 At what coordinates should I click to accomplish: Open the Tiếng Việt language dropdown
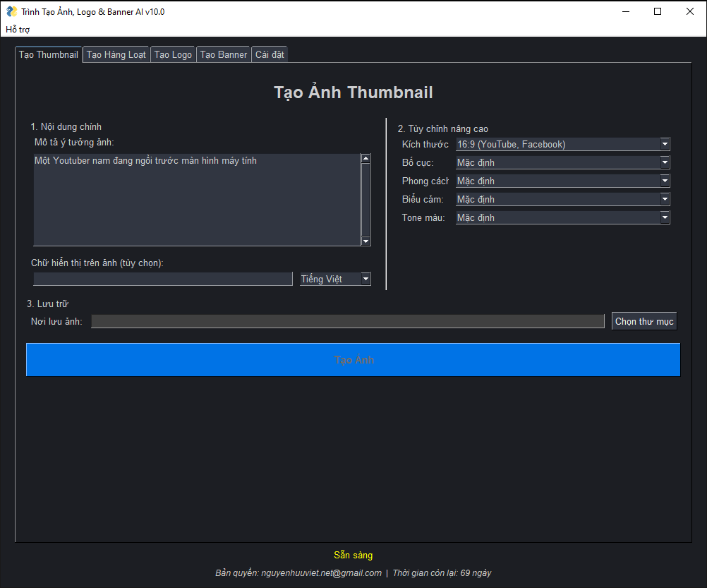click(x=335, y=279)
